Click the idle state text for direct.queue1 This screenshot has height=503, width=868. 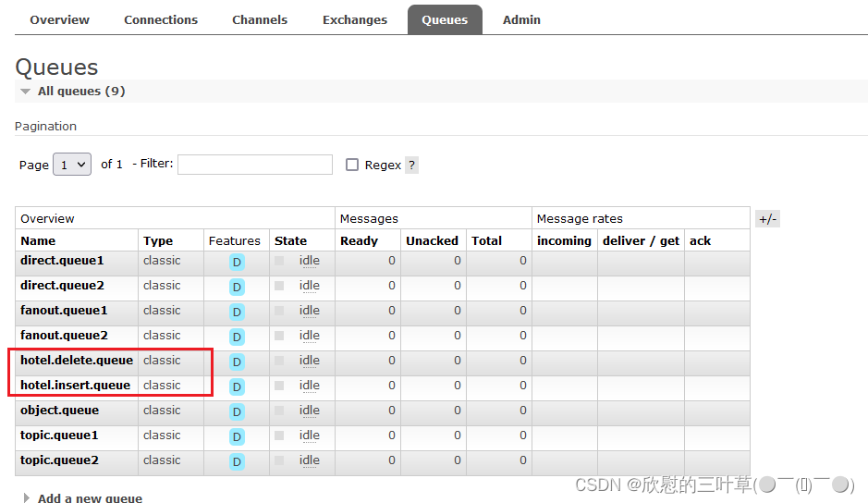point(310,261)
